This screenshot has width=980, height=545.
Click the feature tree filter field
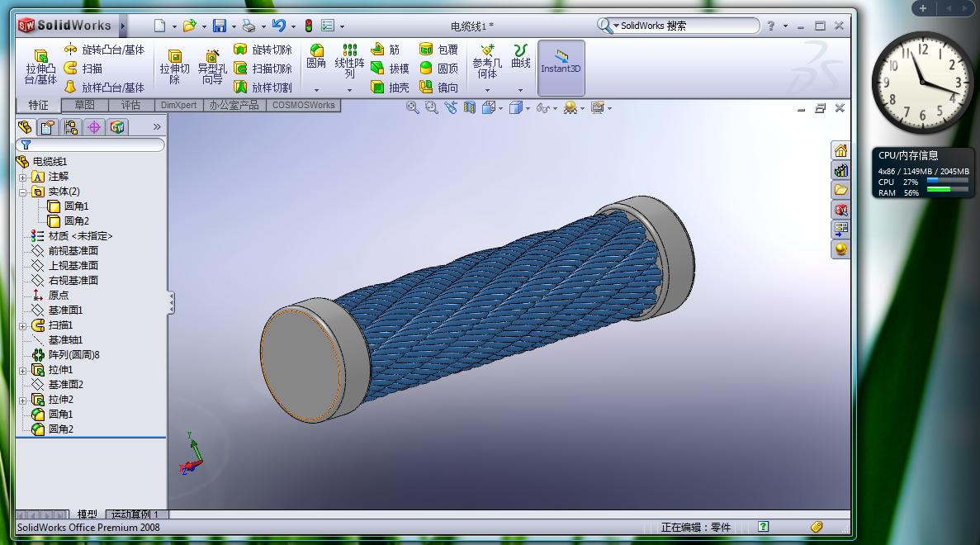point(91,145)
